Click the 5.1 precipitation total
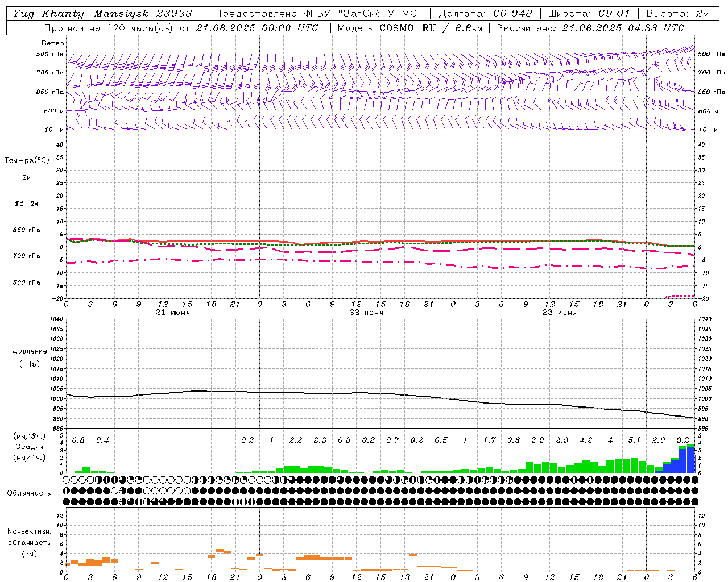Viewport: 728px width, 582px height. click(x=634, y=440)
